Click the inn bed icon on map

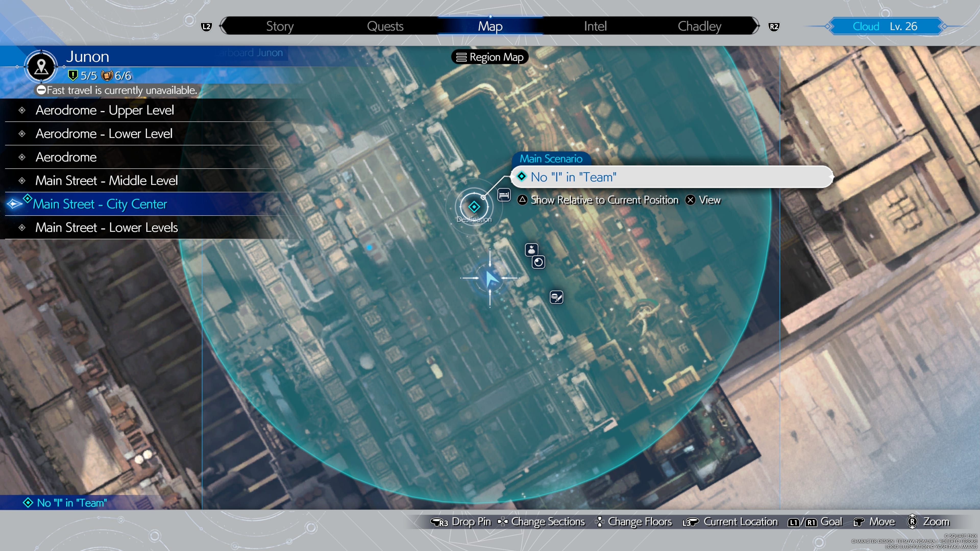[504, 195]
